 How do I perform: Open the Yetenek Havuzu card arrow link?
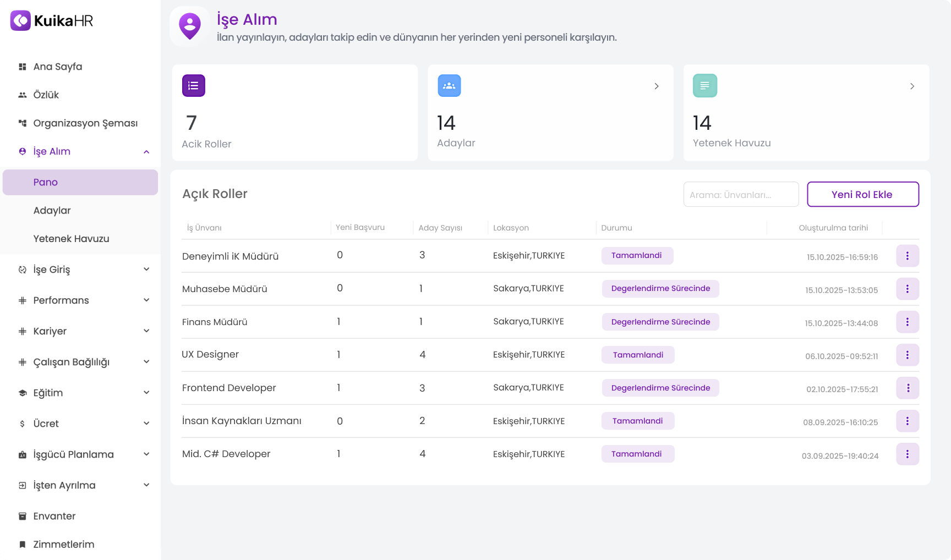click(912, 86)
